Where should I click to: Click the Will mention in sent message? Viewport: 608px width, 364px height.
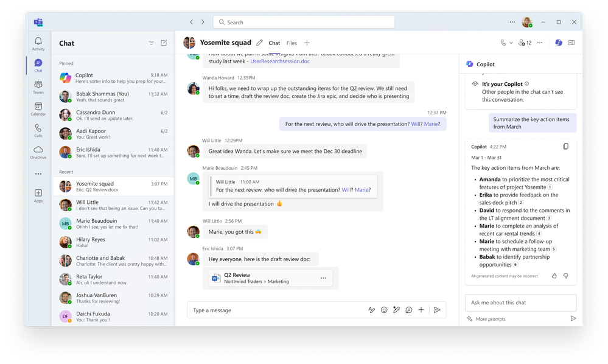click(416, 124)
